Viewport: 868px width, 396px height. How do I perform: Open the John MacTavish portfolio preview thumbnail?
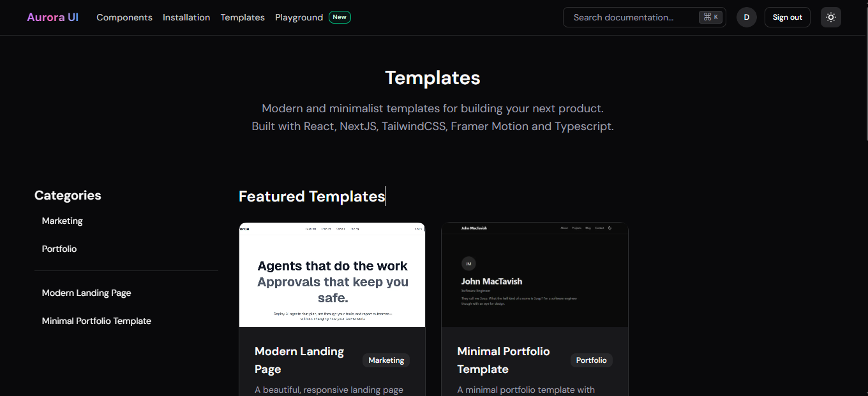click(x=535, y=275)
